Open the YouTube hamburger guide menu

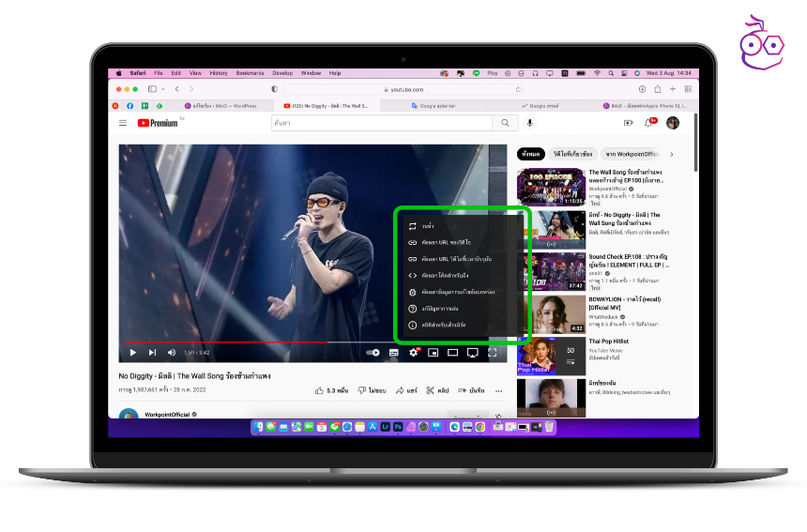pos(123,123)
